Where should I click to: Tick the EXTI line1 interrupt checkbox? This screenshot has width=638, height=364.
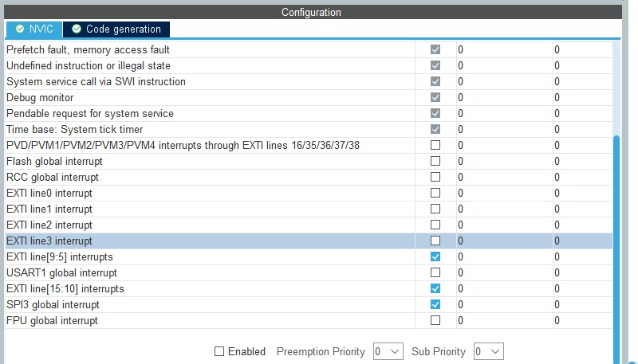pyautogui.click(x=435, y=209)
